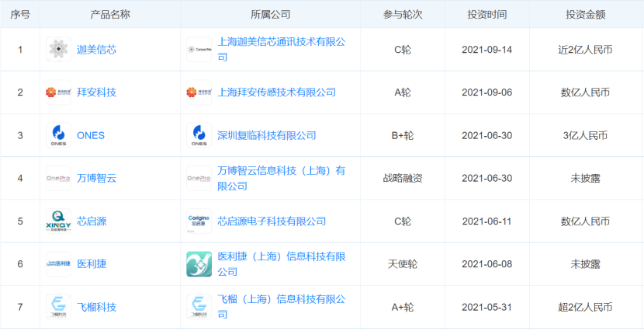
Task: Open the 迦美信芯 product link
Action: (x=96, y=50)
